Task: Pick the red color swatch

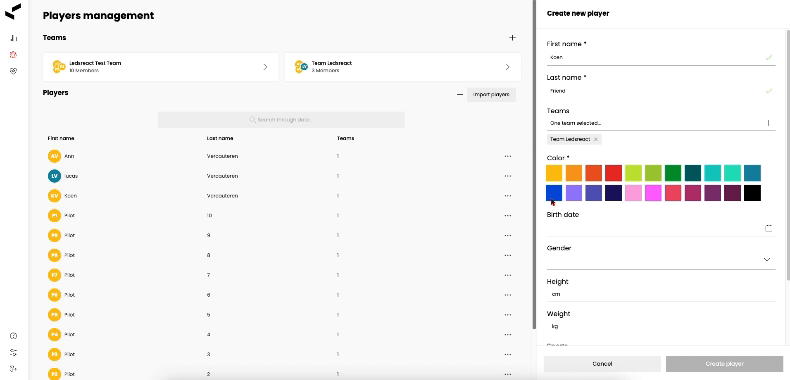Action: click(x=613, y=173)
